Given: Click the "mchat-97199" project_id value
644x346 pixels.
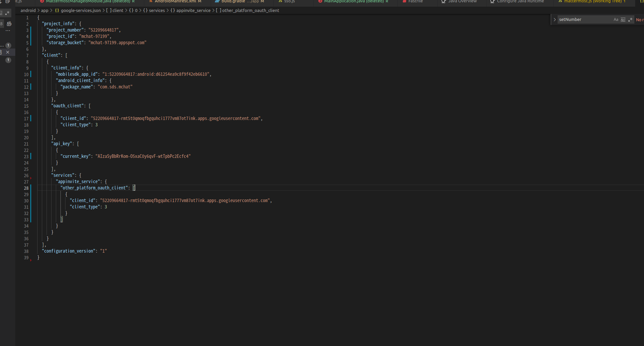Looking at the screenshot, I should 94,36.
